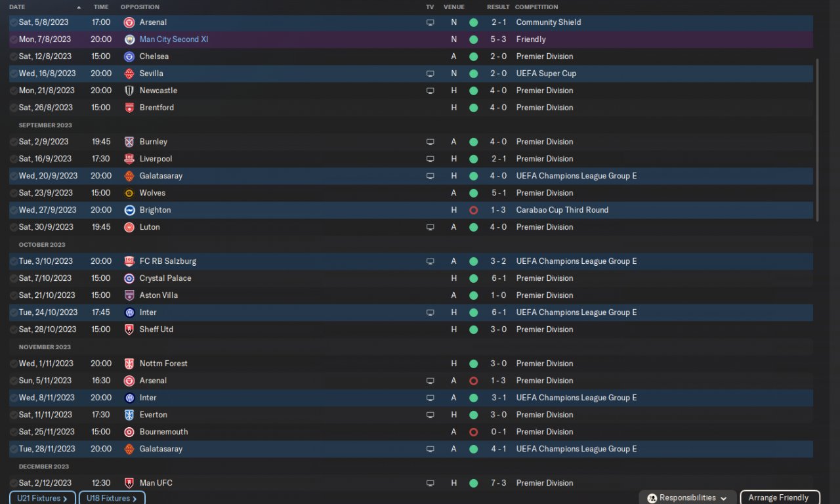Viewport: 840px width, 504px height.
Task: Sort by the Competition column header
Action: tap(536, 7)
